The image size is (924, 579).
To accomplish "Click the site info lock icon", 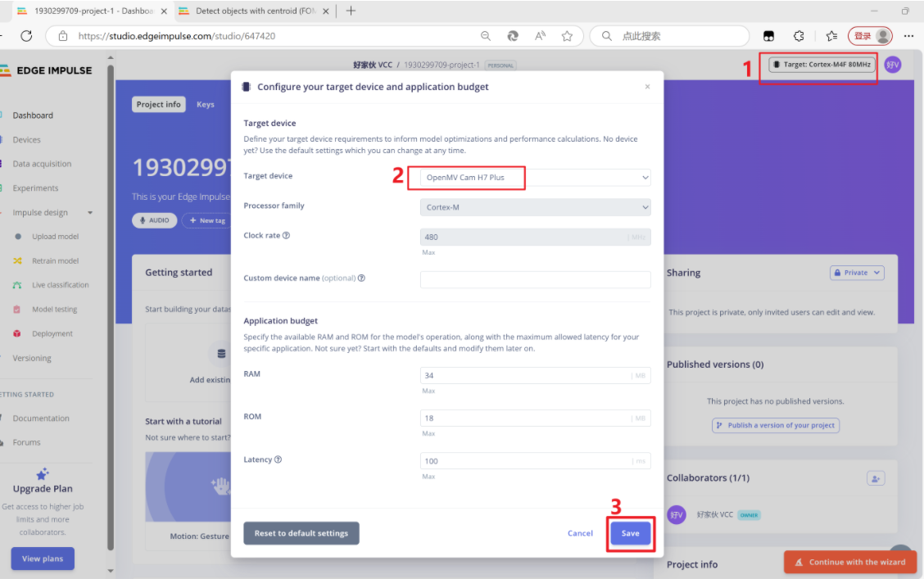I will (x=63, y=36).
